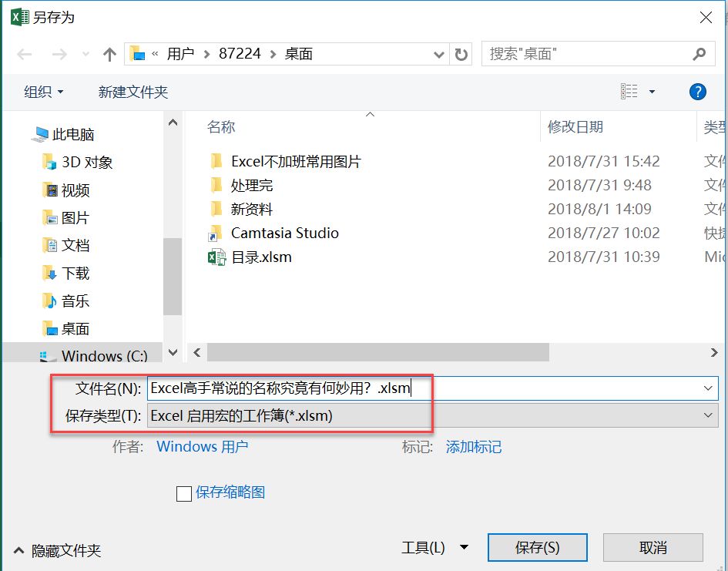This screenshot has width=728, height=571.
Task: Select the 目录.xlsm Excel file icon
Action: [216, 257]
